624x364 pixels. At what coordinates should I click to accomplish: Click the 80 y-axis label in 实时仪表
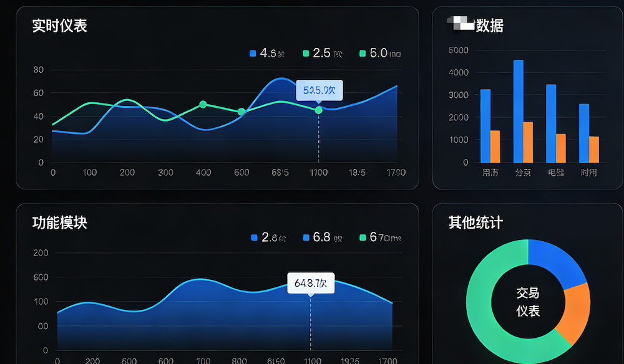38,70
